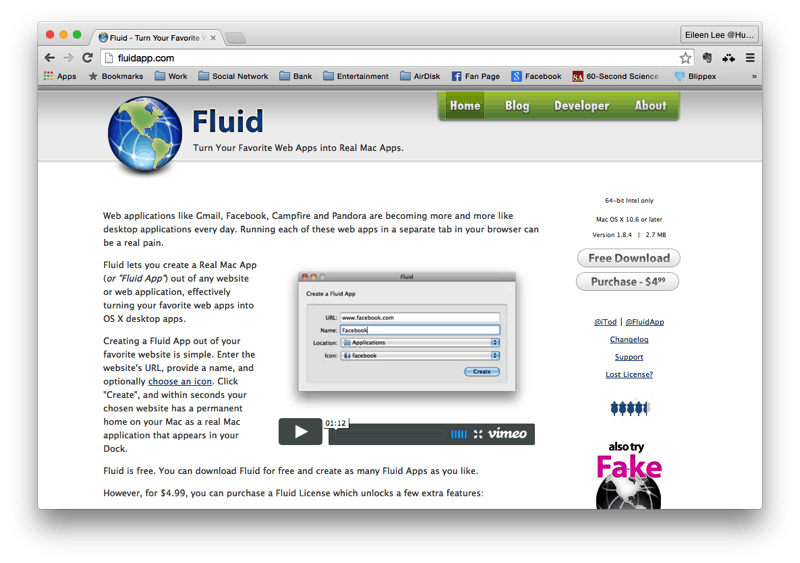Open the AirDisk bookmark folder
Viewport: 800px width, 563px height.
click(x=420, y=76)
